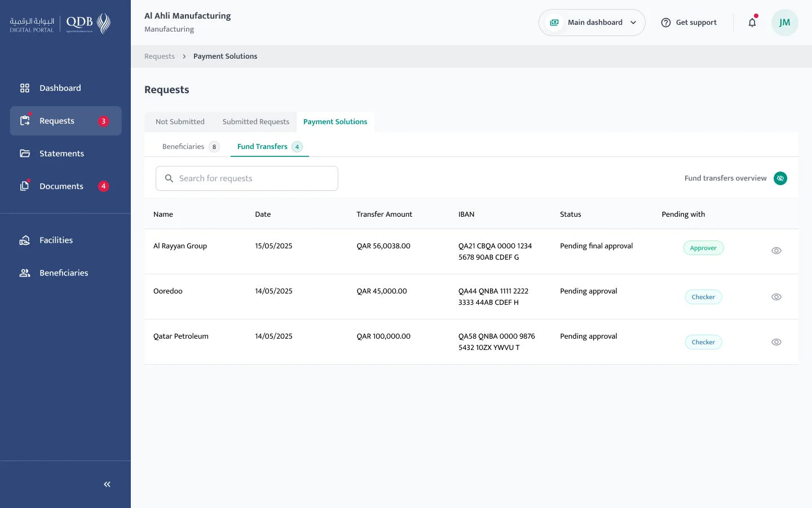
Task: Open the Main dashboard dropdown
Action: [592, 23]
